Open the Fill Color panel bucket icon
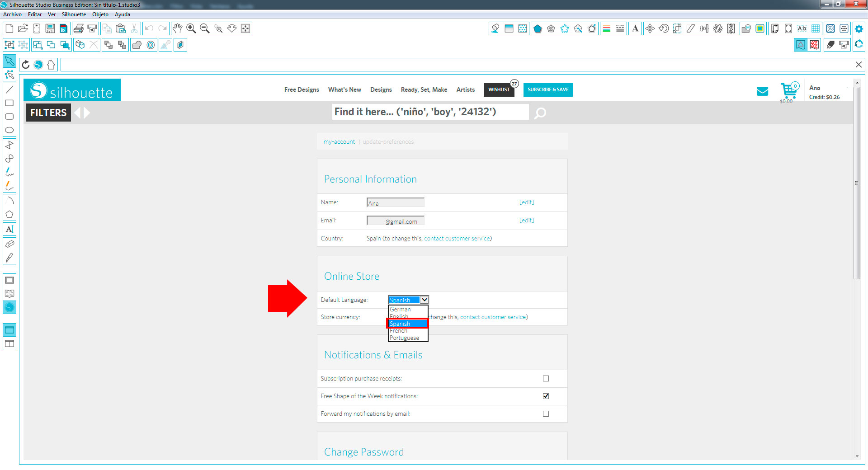The image size is (868, 470). 495,28
